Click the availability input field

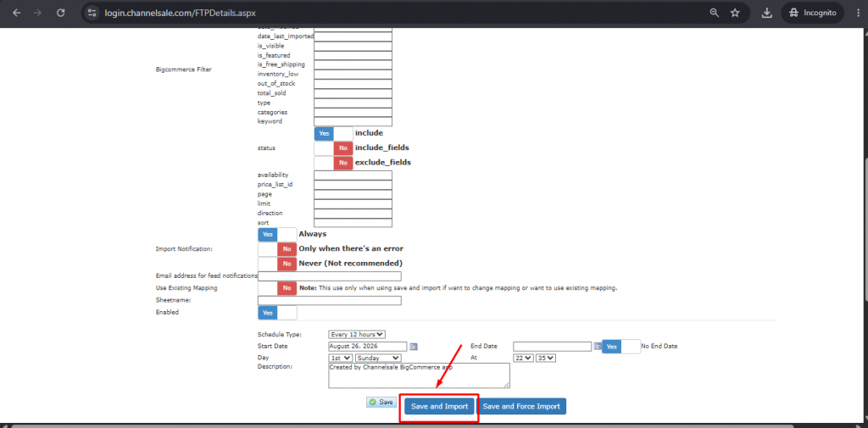353,175
